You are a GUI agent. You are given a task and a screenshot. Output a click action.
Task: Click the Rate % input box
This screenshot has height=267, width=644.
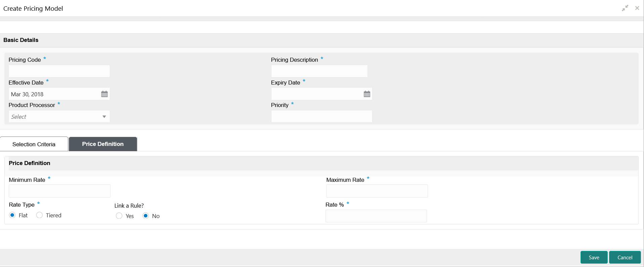pyautogui.click(x=376, y=216)
